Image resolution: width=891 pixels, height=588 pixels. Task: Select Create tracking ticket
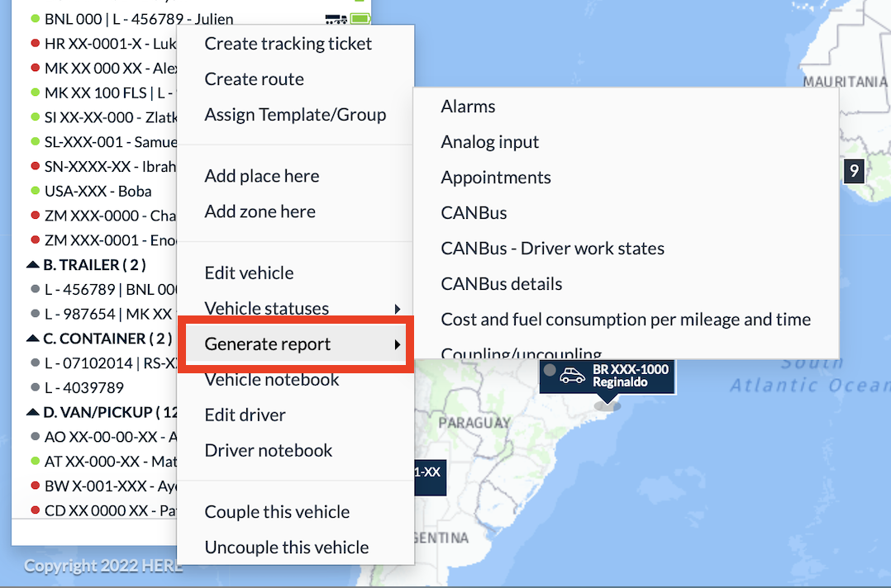pos(288,44)
